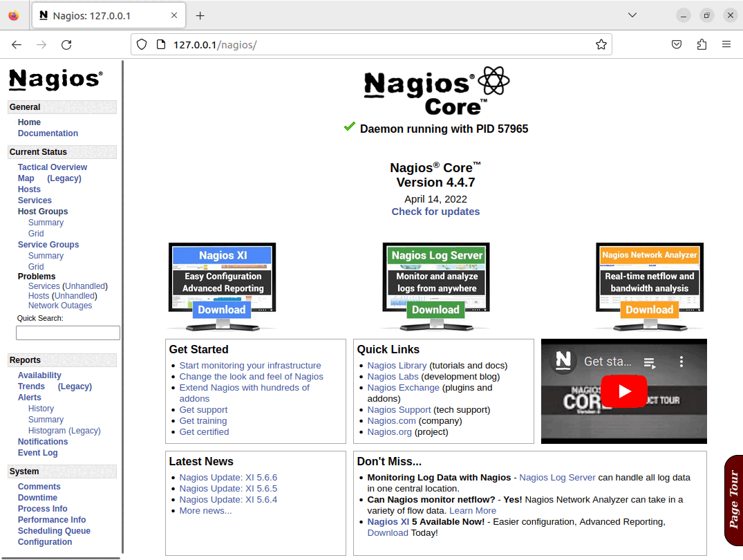743x560 pixels.
Task: Bookmark this page using the star icon
Action: click(x=601, y=44)
